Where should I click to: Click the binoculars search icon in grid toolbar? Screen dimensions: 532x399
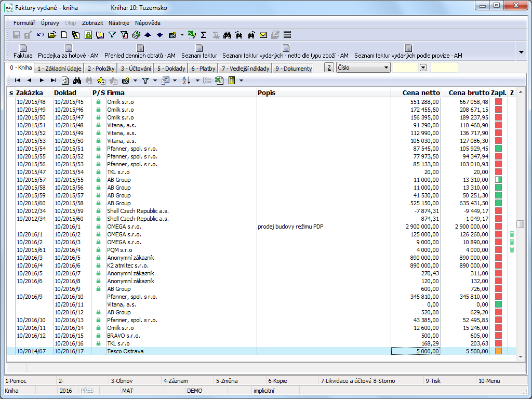pyautogui.click(x=77, y=81)
